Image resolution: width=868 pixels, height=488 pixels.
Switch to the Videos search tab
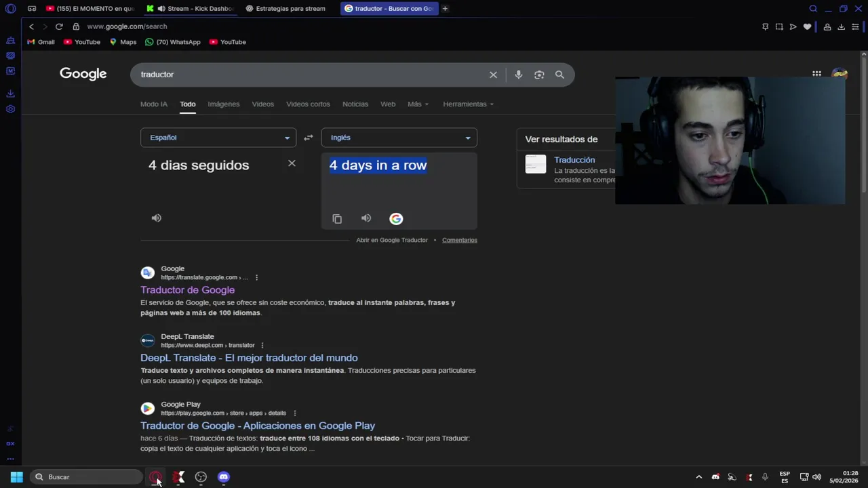(x=263, y=104)
